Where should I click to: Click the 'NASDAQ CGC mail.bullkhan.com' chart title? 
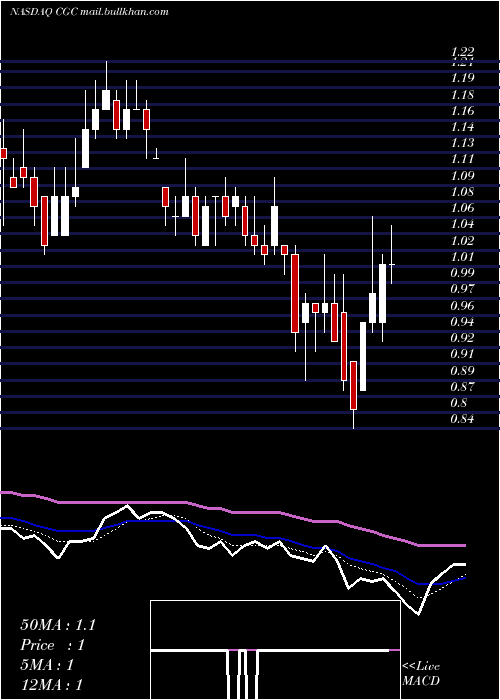89,12
